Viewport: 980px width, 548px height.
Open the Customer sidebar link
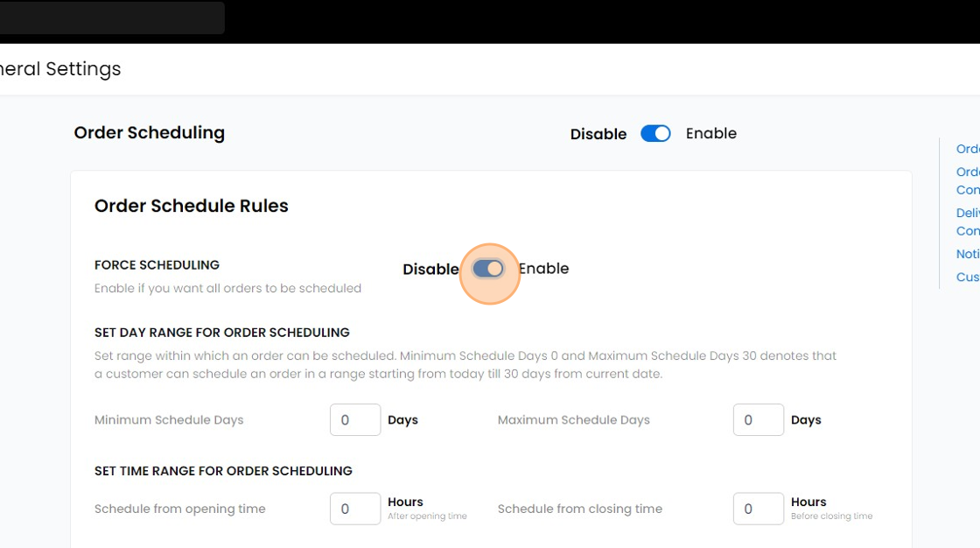[966, 276]
